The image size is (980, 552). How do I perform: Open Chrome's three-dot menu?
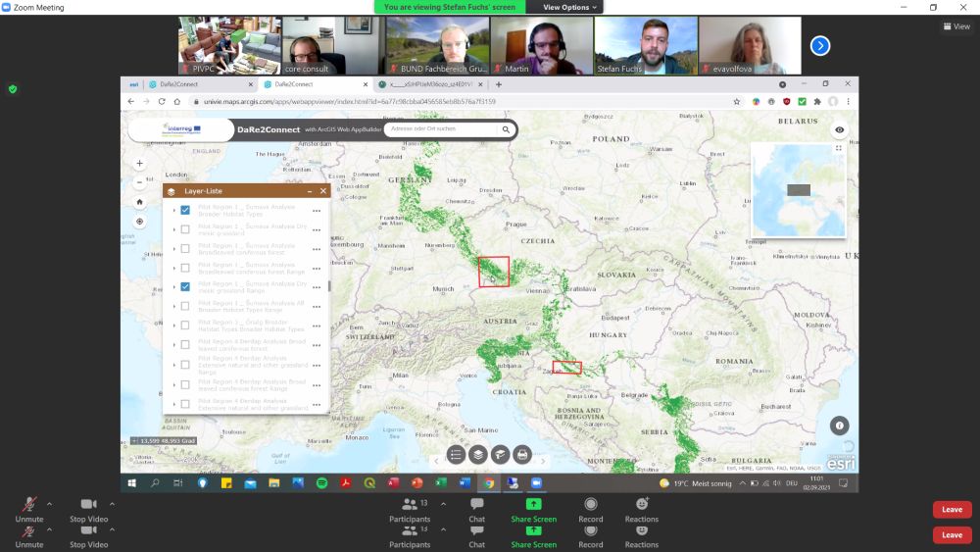tap(848, 101)
